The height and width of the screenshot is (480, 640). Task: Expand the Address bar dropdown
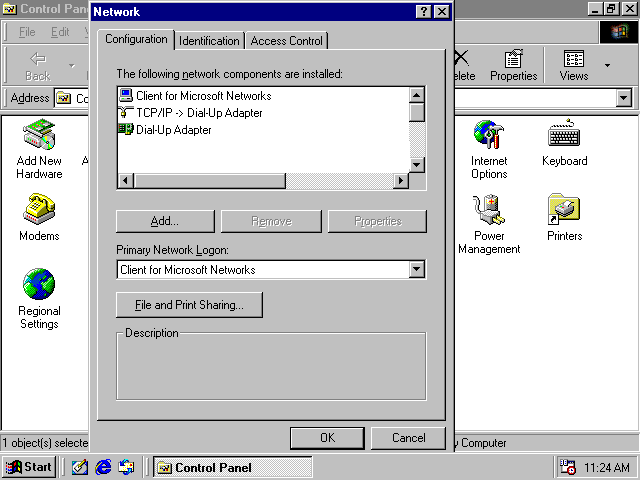coord(624,98)
